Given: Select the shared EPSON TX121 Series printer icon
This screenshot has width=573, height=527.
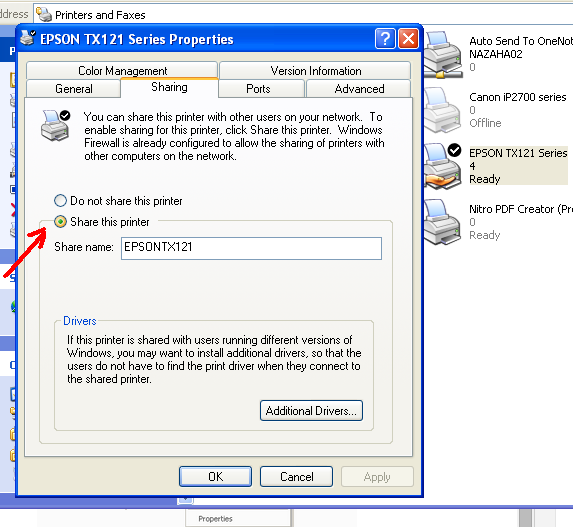Looking at the screenshot, I should tap(443, 166).
